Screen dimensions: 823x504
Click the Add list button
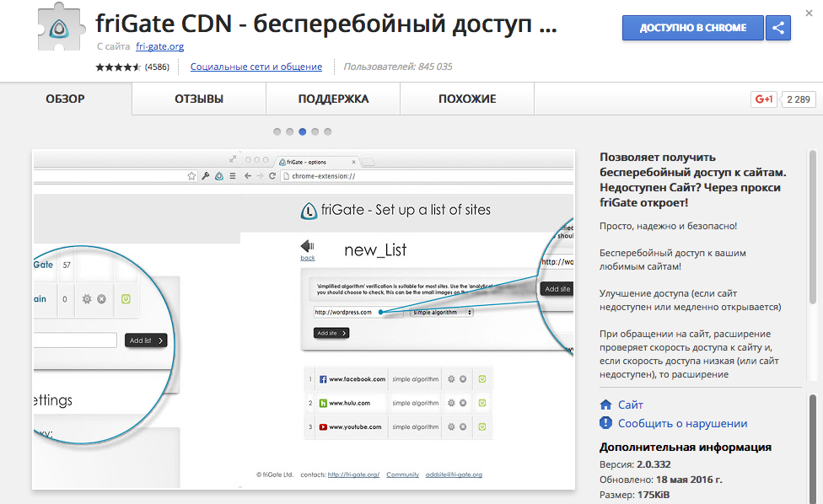pos(146,340)
